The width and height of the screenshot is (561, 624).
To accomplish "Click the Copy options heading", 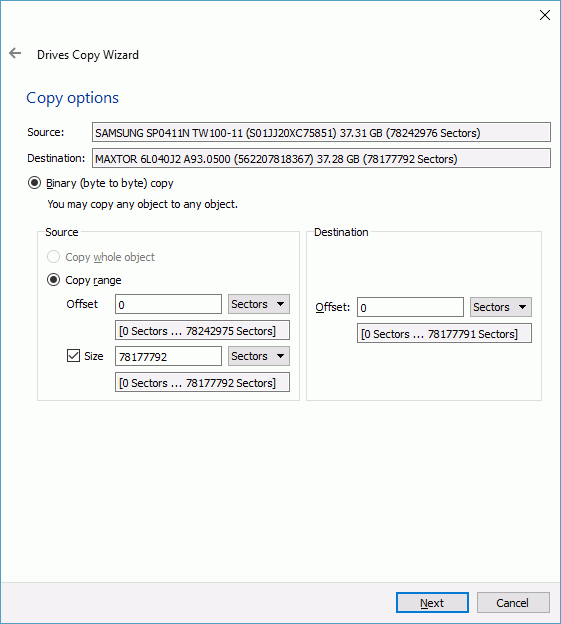I will (x=72, y=98).
